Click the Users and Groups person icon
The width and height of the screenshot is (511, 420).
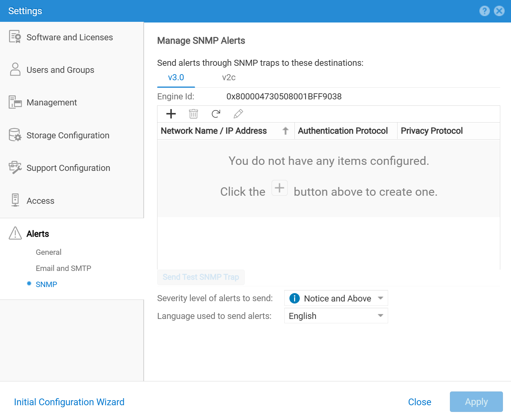pos(15,69)
